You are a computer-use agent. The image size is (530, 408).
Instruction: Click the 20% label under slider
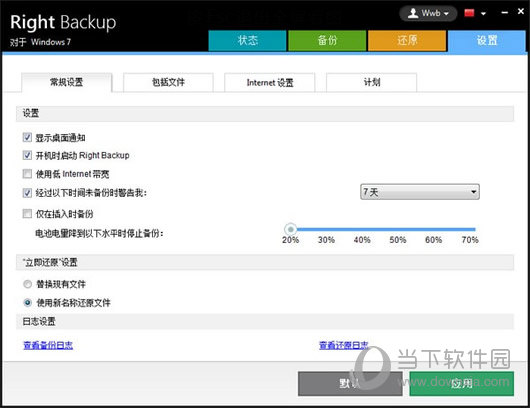[x=290, y=240]
